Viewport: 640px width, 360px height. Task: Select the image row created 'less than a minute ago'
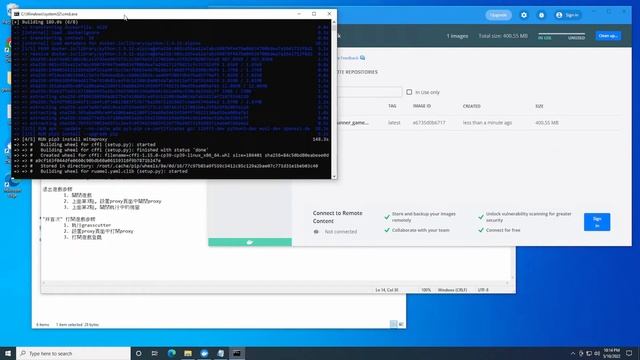(x=487, y=123)
